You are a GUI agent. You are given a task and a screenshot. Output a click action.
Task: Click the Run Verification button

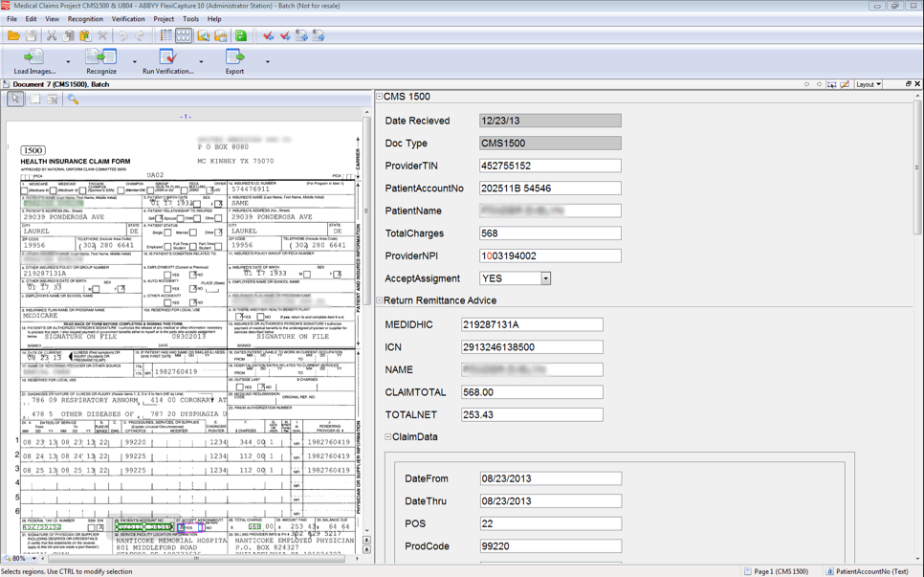[x=168, y=62]
